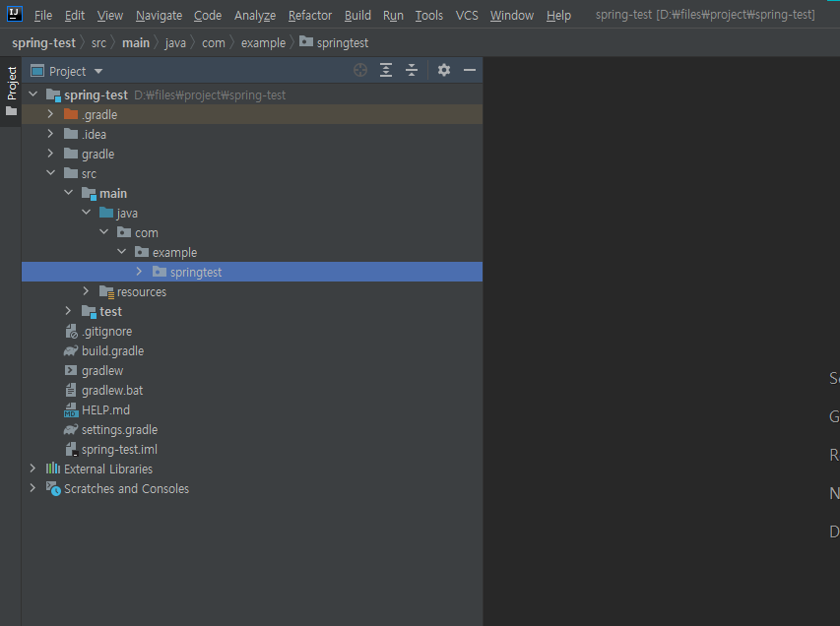Click the Project button on the left stripe
The height and width of the screenshot is (626, 840).
(11, 79)
